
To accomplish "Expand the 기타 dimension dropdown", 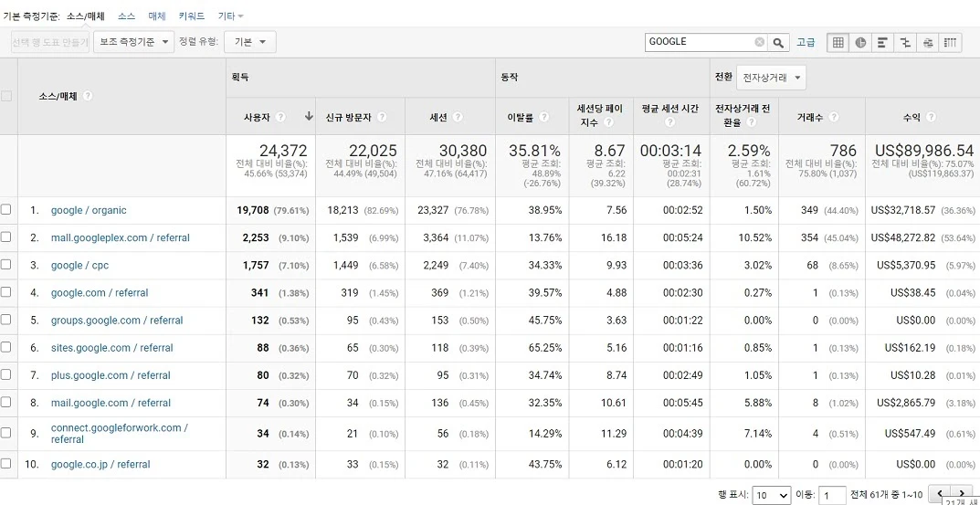I will [231, 16].
